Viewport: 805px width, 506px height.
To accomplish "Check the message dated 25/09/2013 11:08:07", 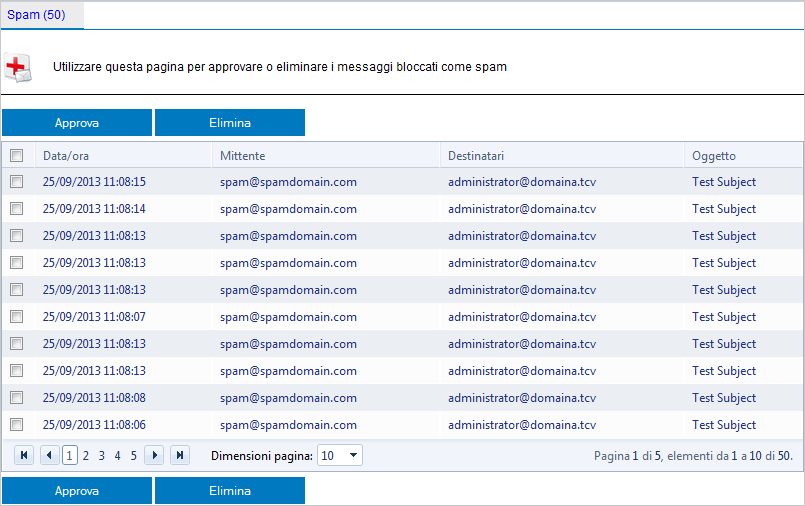I will [x=16, y=316].
